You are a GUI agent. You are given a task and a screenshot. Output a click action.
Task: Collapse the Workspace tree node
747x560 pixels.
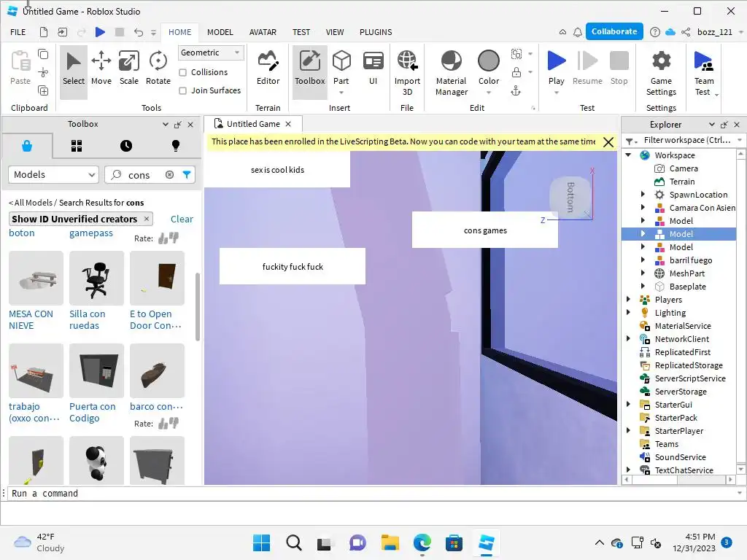coord(628,155)
